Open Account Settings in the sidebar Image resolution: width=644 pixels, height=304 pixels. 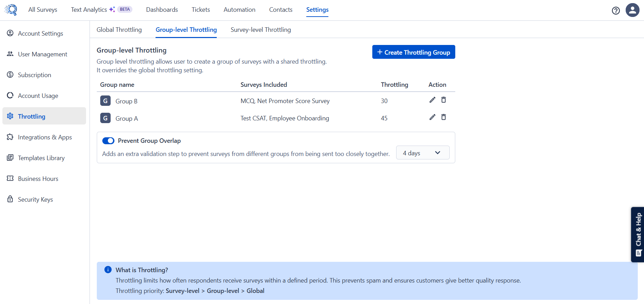[40, 34]
